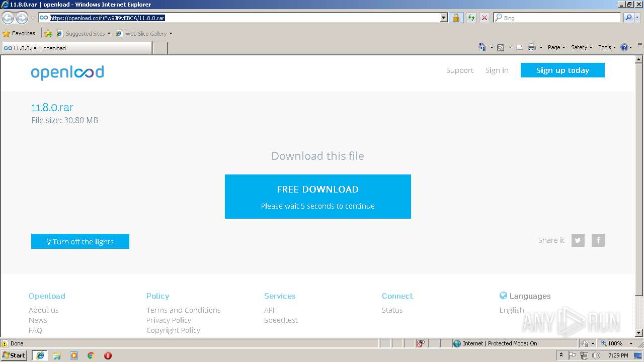Open the About us footer link
This screenshot has height=362, width=644.
tap(44, 310)
